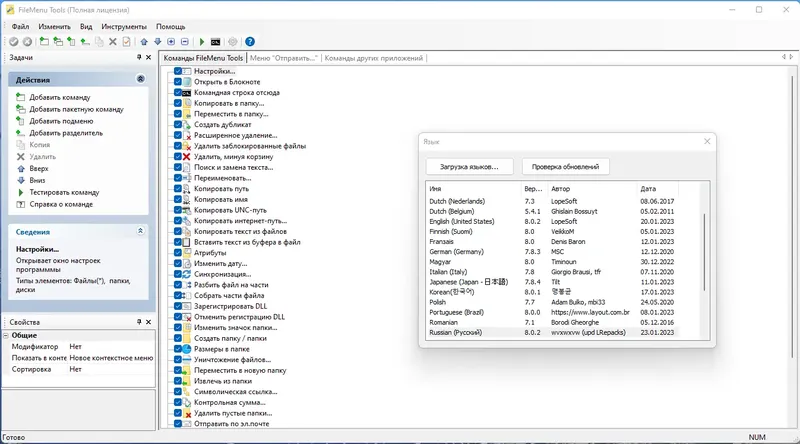Viewport: 800px width, 444px height.
Task: Click the Add separator toolbar icon
Action: (x=85, y=42)
